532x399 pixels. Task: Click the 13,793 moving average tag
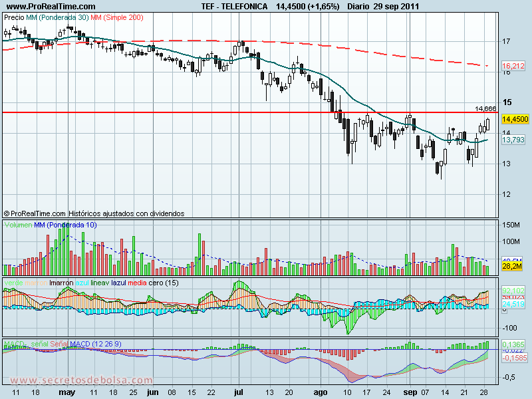(513, 140)
